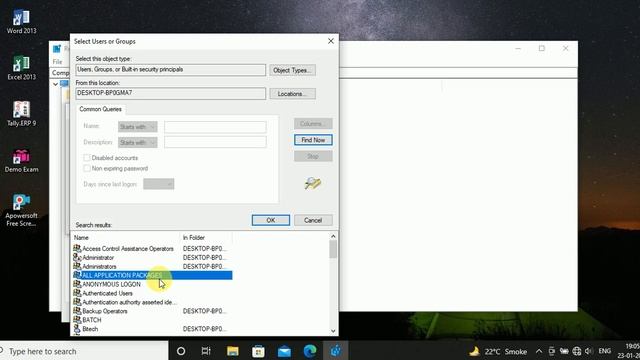Show hidden system tray icons

539,351
